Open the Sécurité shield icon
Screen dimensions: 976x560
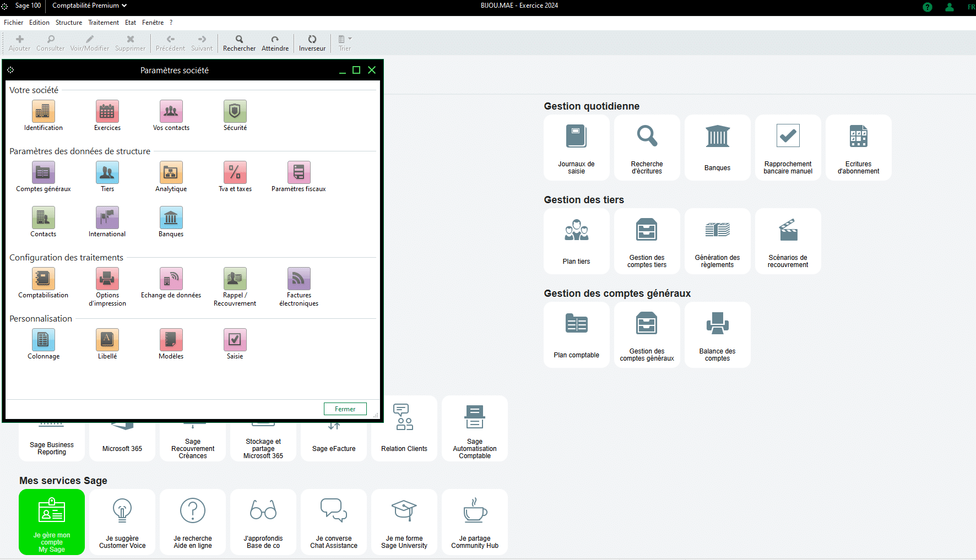click(235, 111)
